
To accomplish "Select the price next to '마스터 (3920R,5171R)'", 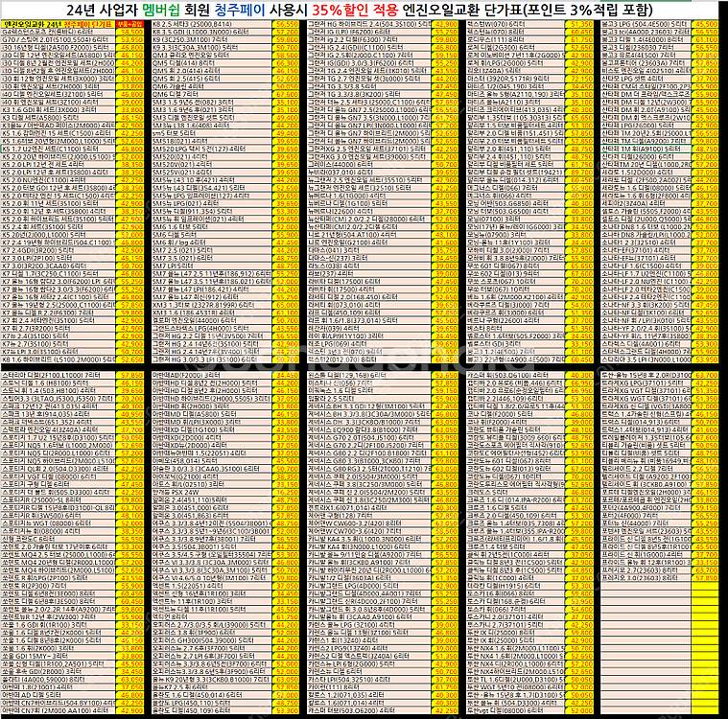I will [580, 79].
